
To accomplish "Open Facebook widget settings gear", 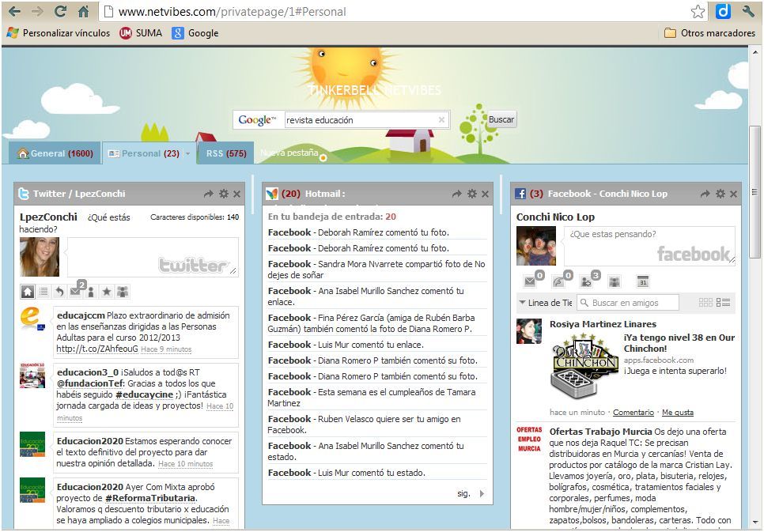I will click(721, 194).
